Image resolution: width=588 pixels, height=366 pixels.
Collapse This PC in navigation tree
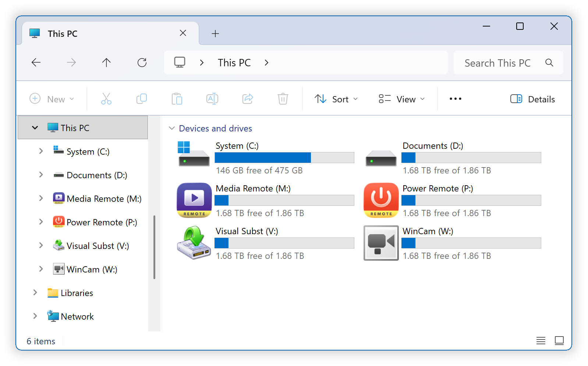[x=35, y=128]
